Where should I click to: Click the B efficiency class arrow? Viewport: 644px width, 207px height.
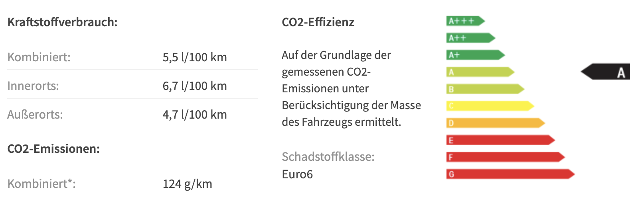click(x=485, y=89)
